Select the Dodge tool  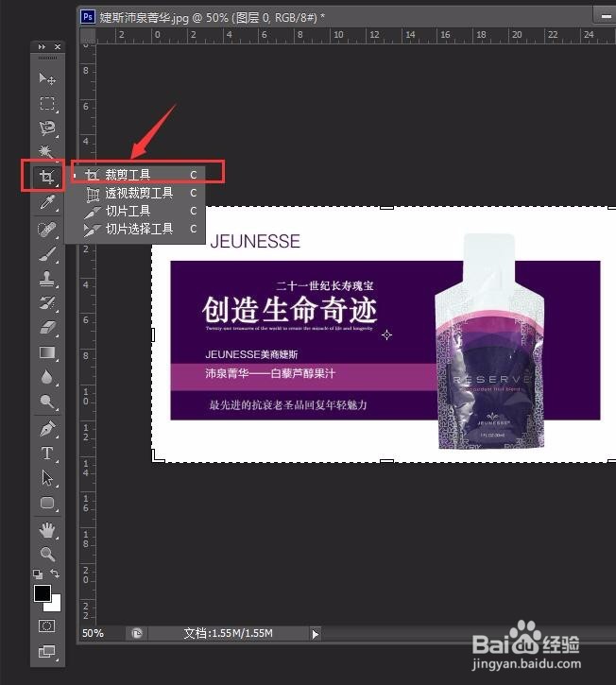(47, 402)
